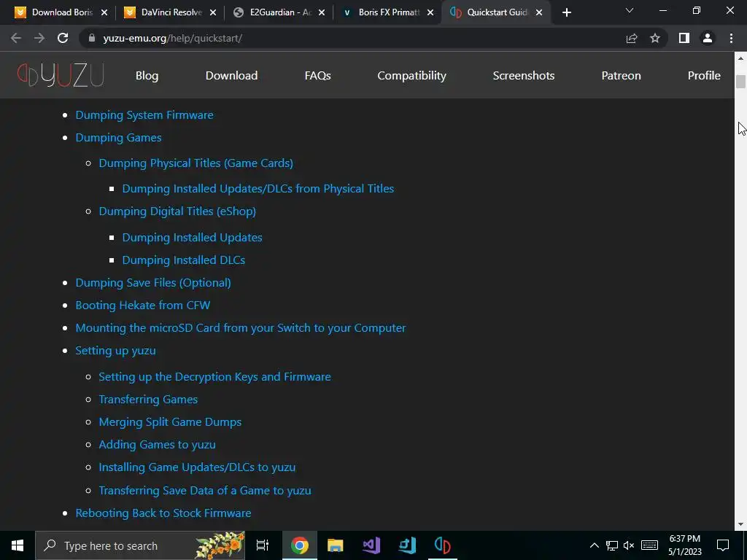Open the yuzu emulator taskbar icon
This screenshot has width=747, height=560.
443,545
